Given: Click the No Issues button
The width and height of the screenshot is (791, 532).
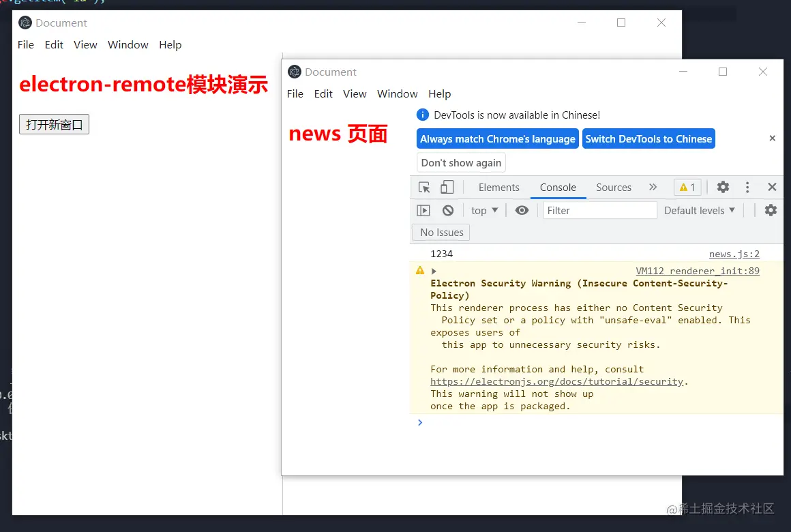Looking at the screenshot, I should pyautogui.click(x=441, y=233).
